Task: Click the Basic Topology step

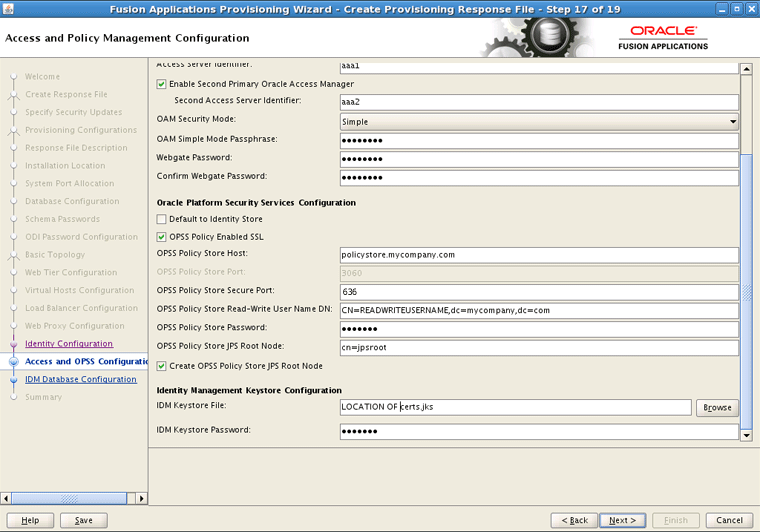Action: coord(55,255)
